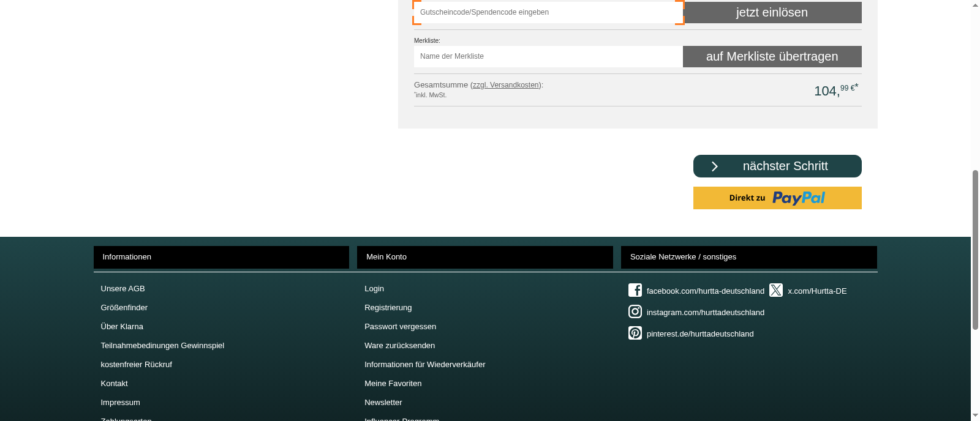Open Login link in Mein Konto
Screen dimensions: 980x421
(x=374, y=289)
